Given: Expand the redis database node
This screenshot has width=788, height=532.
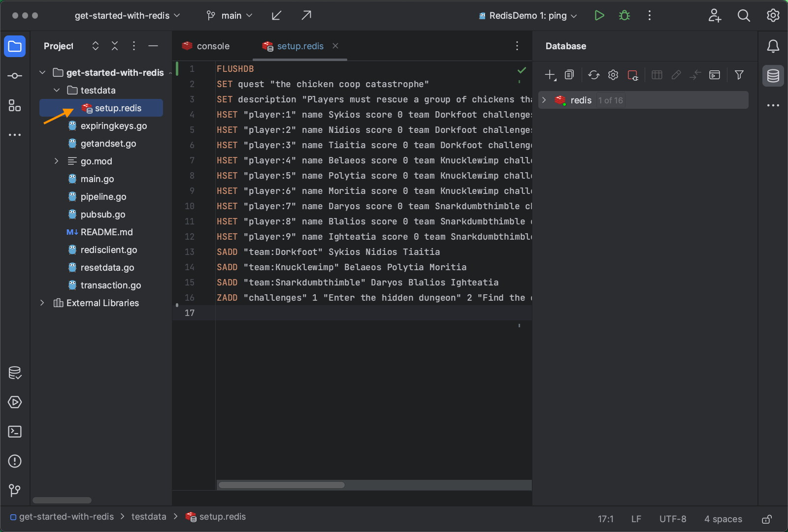Looking at the screenshot, I should (x=544, y=100).
